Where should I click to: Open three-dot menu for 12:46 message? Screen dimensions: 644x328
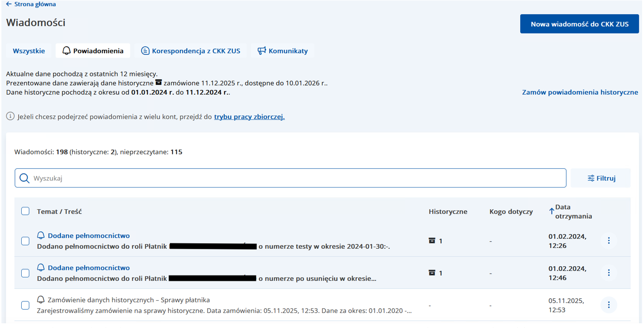[x=608, y=273]
